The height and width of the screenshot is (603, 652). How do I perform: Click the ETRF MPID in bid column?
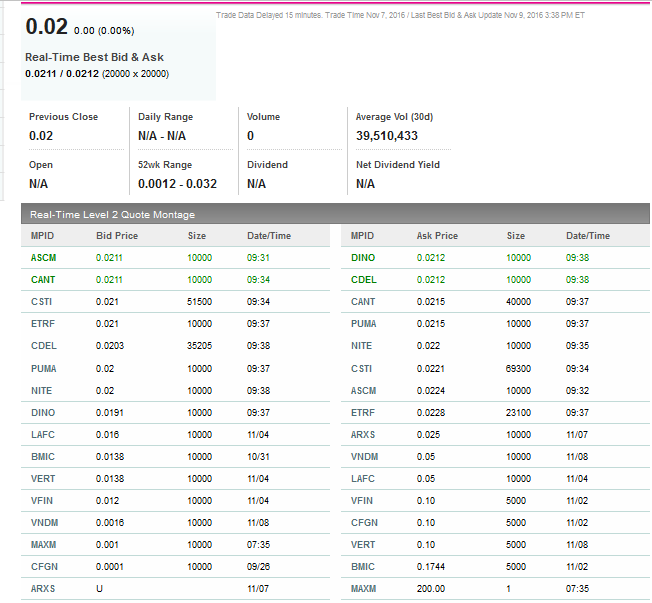(43, 324)
